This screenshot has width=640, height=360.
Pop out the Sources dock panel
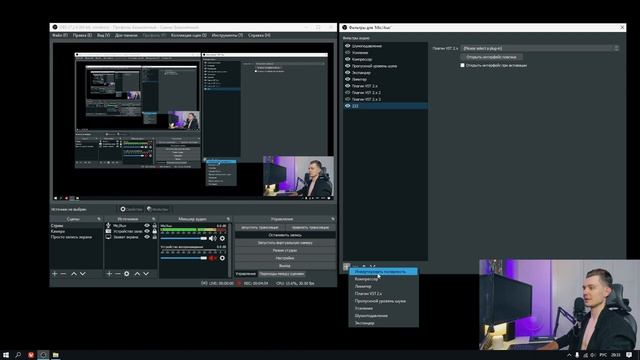(x=153, y=219)
